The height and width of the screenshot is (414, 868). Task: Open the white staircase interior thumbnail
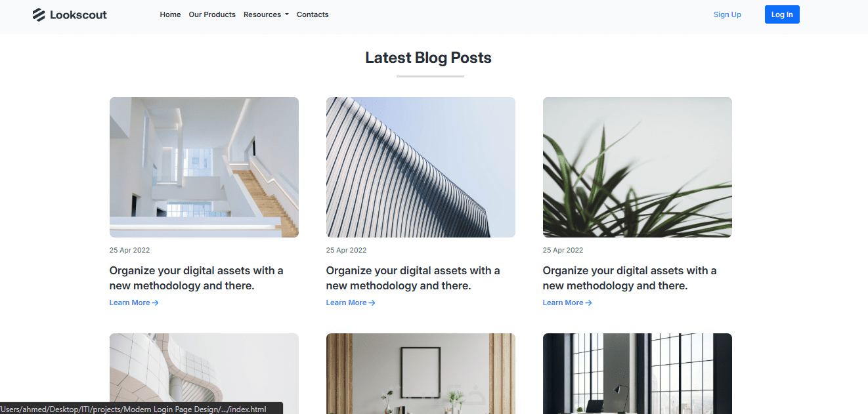(204, 167)
